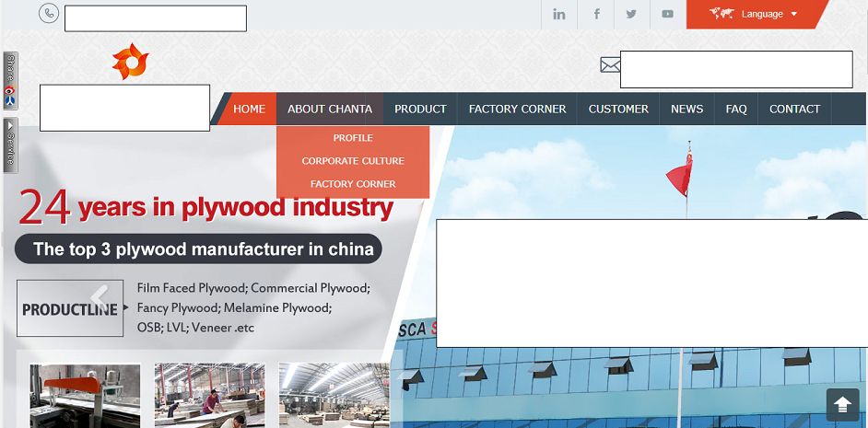Click the envelope email icon
This screenshot has height=428, width=868.
tap(610, 64)
